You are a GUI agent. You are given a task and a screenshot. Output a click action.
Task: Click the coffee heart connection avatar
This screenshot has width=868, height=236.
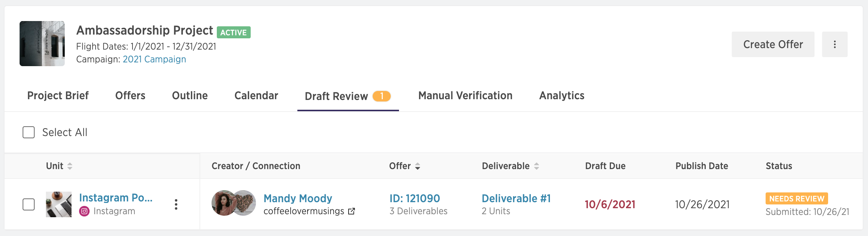pyautogui.click(x=245, y=203)
